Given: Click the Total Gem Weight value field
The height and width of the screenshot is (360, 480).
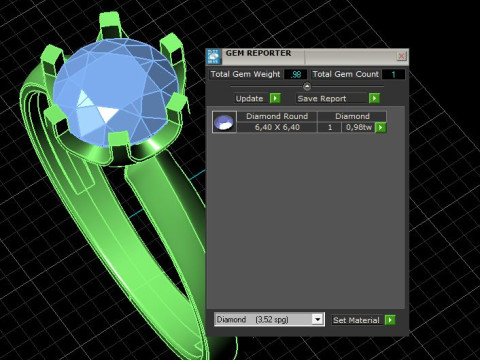Looking at the screenshot, I should coord(295,74).
